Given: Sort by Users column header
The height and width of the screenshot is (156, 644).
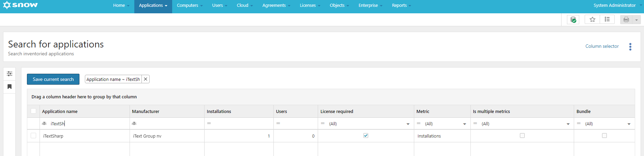Looking at the screenshot, I should tap(296, 111).
